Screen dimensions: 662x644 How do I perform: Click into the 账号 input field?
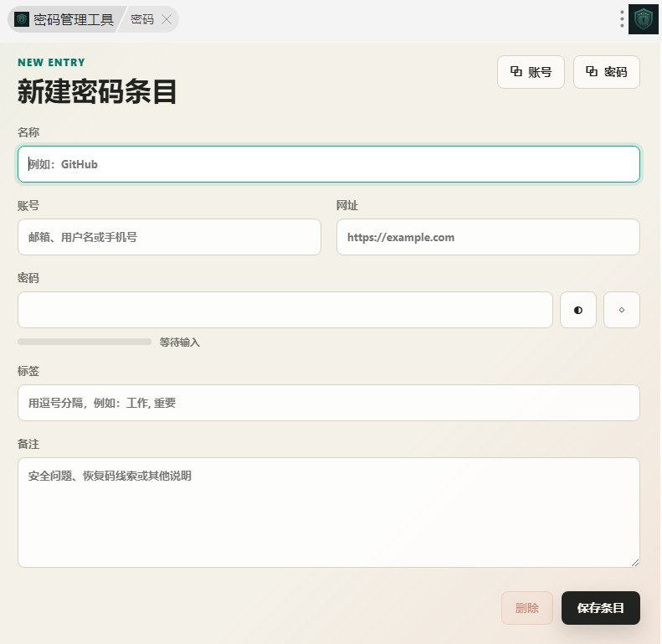coord(169,237)
